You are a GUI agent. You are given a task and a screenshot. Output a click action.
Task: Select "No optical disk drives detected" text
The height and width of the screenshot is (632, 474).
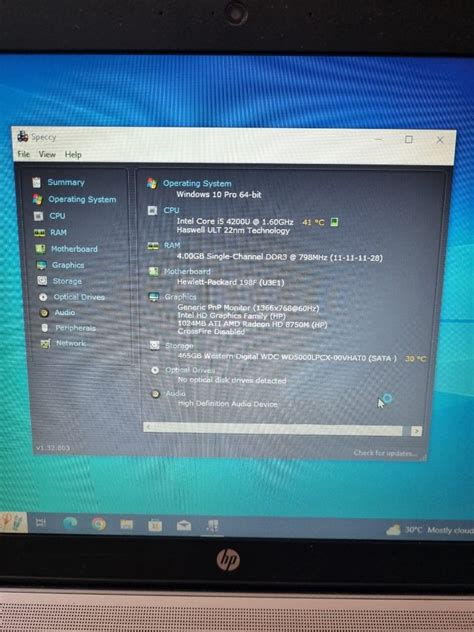coord(232,380)
